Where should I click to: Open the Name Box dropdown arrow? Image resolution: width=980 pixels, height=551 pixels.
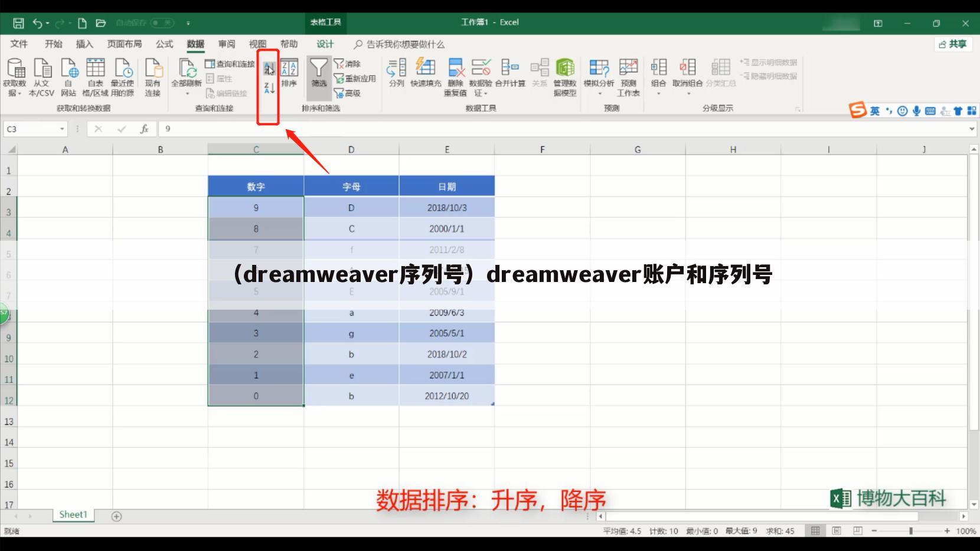tap(62, 129)
